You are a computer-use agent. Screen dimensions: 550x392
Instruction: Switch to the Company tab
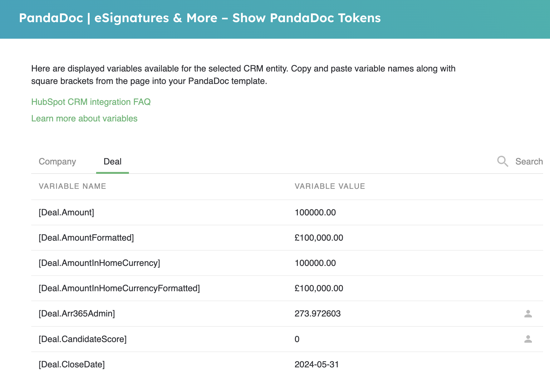pos(57,161)
